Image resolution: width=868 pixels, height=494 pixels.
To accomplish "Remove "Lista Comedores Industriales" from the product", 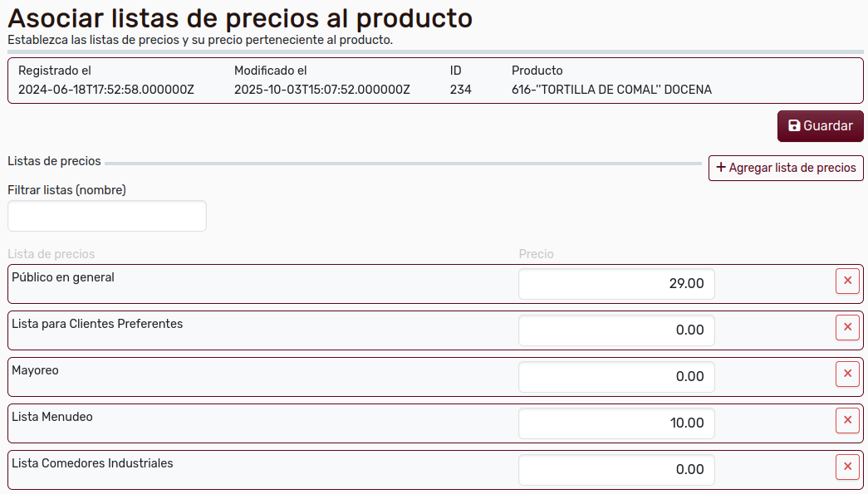I will pos(847,467).
